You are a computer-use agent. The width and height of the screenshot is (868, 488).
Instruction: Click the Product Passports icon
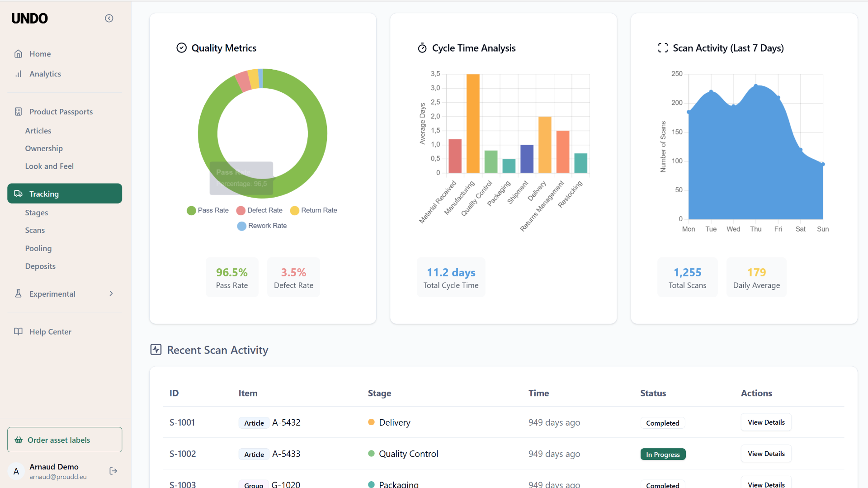coord(18,111)
